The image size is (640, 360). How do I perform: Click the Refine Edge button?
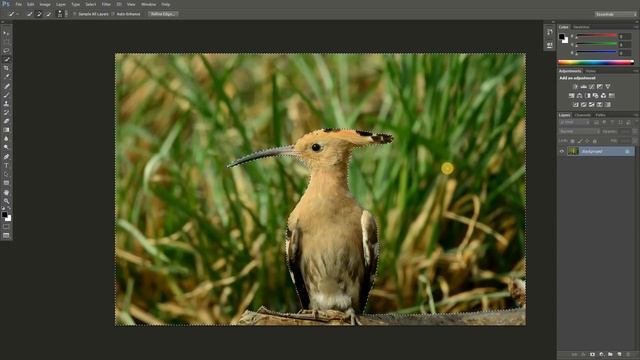162,14
